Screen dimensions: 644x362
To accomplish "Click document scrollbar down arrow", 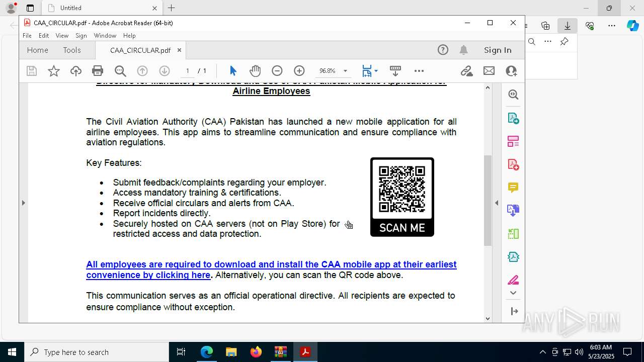I will (x=488, y=318).
